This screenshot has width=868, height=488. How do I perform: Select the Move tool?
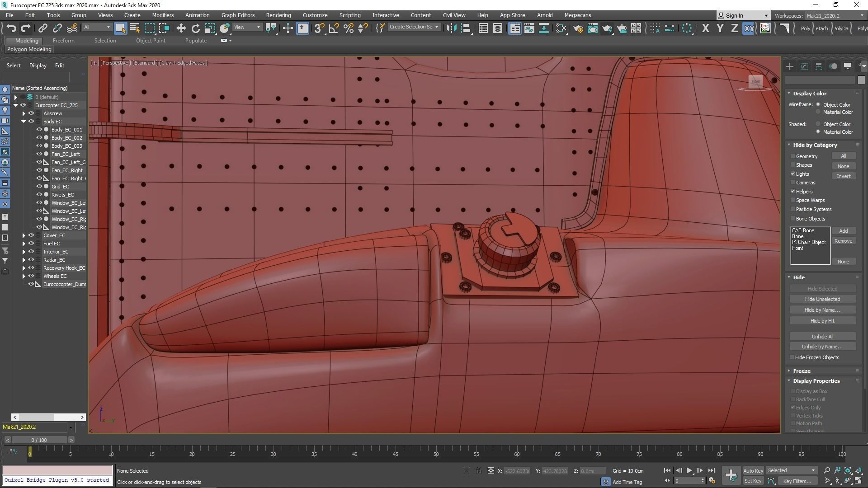pos(181,28)
